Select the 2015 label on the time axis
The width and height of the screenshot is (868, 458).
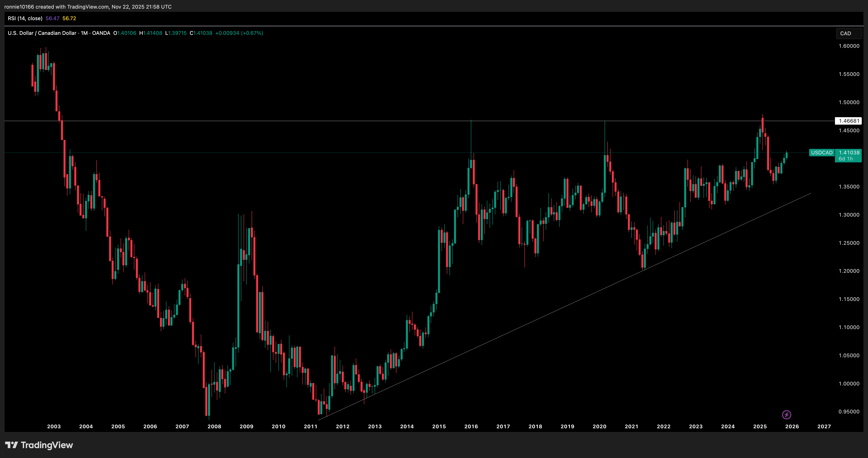click(x=439, y=426)
